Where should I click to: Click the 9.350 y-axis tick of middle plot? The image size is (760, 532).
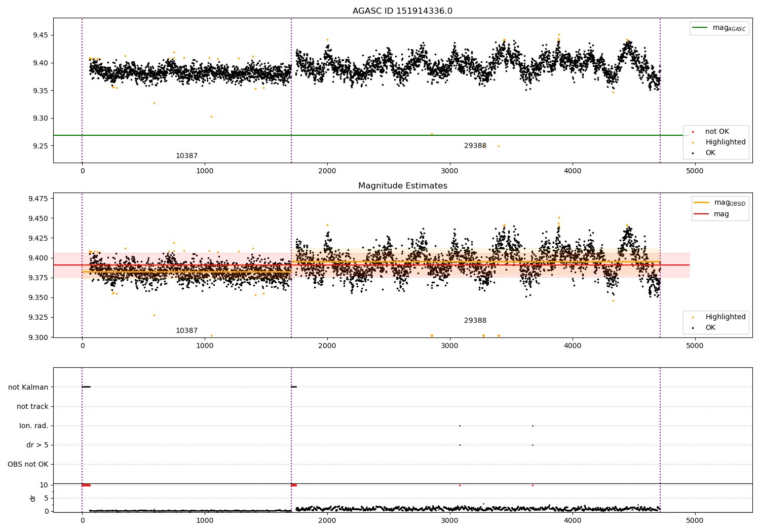39,298
